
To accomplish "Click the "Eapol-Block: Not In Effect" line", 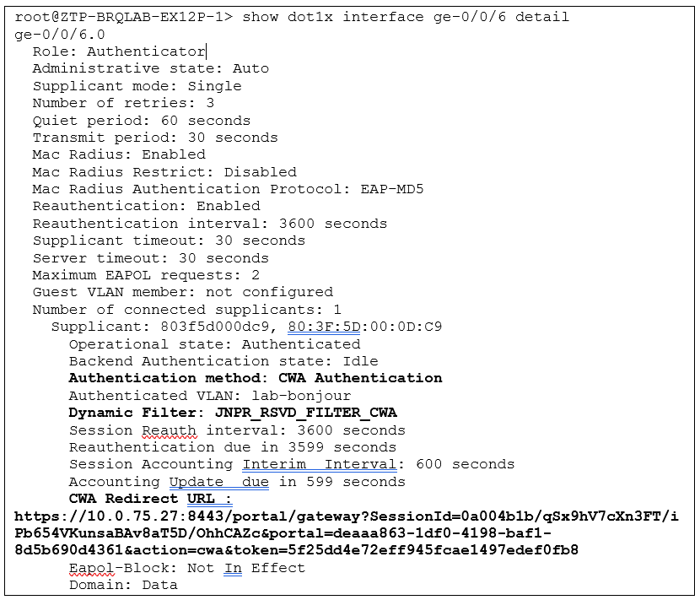I will coord(186,568).
